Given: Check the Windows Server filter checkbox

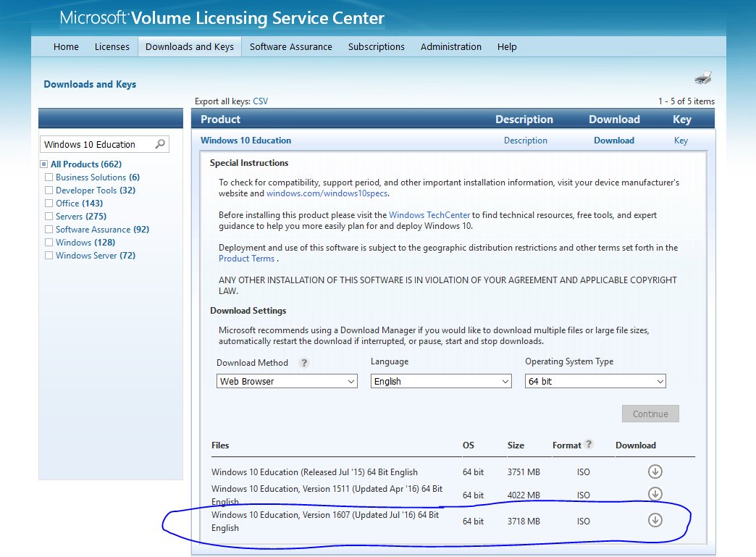Looking at the screenshot, I should coord(49,255).
